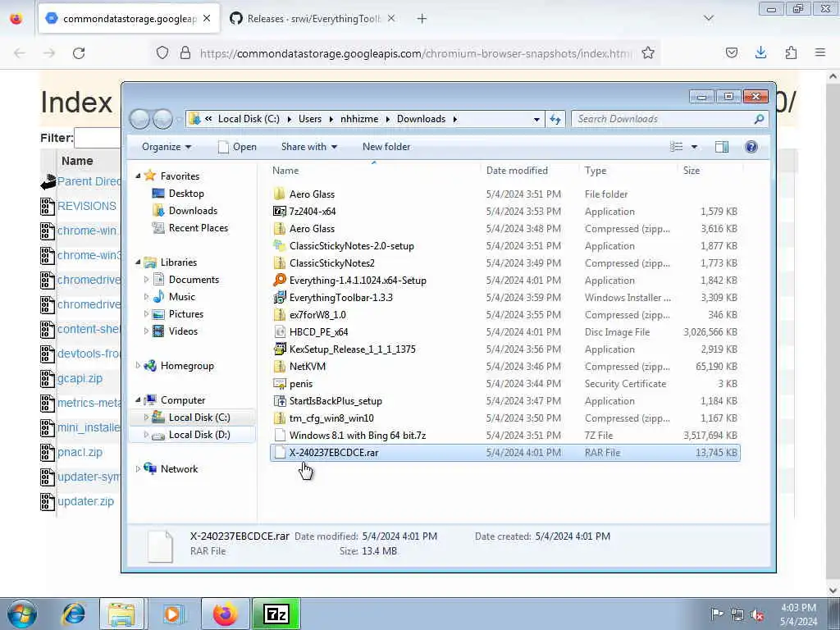Select Local Disk (C:) in navigation tree
The width and height of the screenshot is (840, 630).
click(199, 418)
